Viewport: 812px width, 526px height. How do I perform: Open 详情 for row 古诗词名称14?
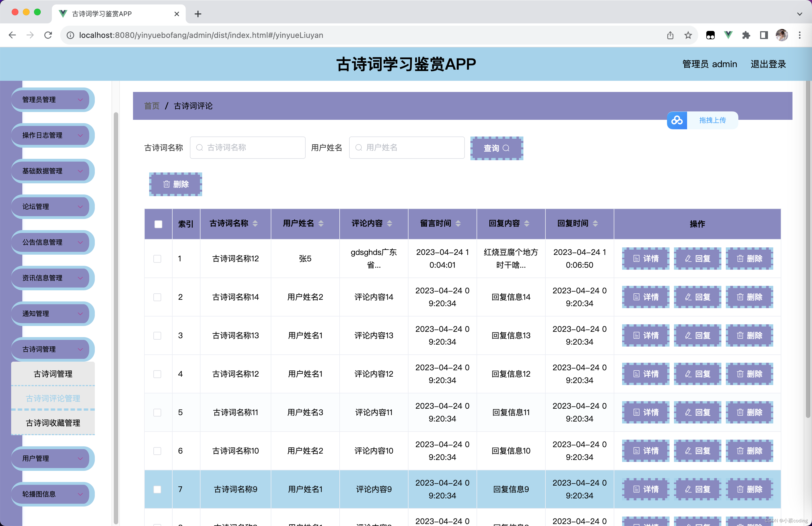pyautogui.click(x=646, y=297)
